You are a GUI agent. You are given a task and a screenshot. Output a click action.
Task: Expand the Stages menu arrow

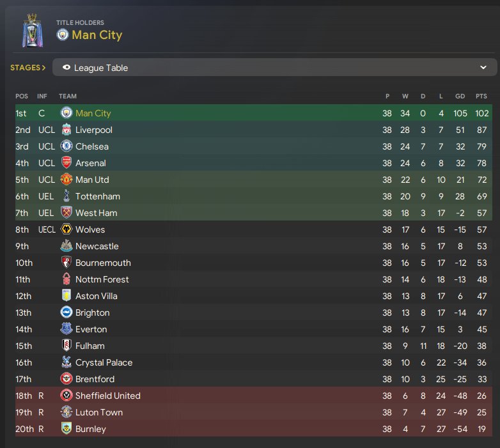click(43, 68)
